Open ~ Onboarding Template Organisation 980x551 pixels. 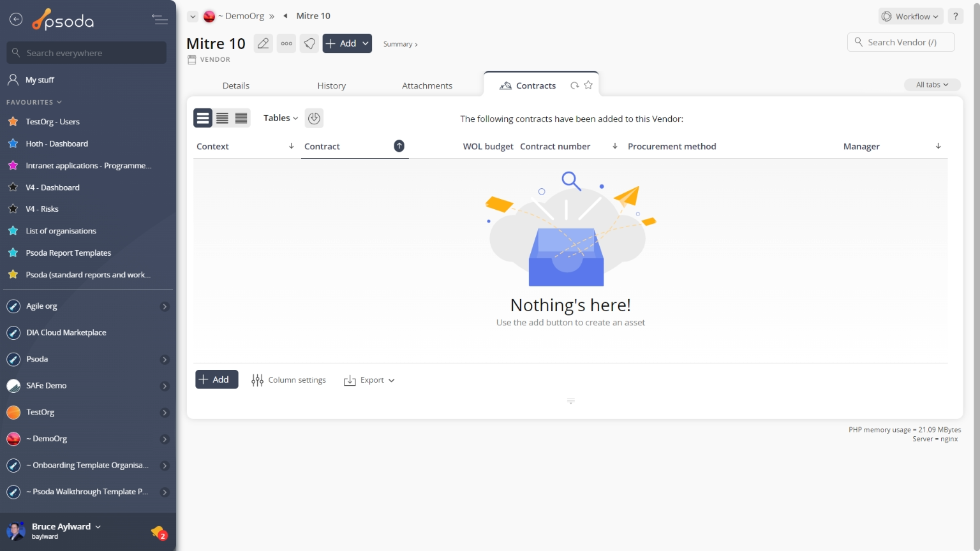87,466
